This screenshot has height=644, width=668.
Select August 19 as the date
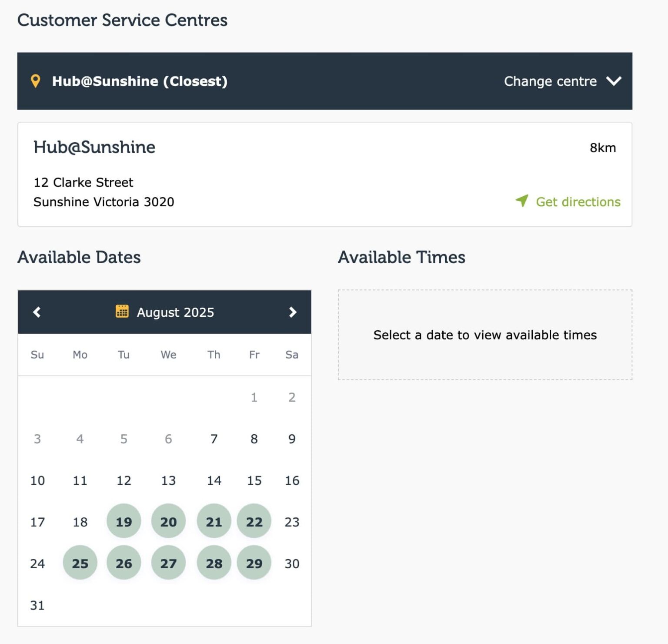tap(124, 521)
